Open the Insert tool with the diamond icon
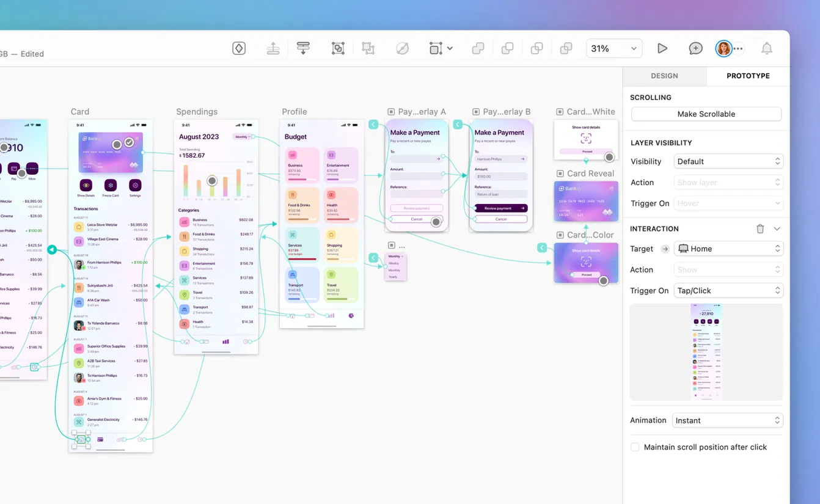 238,48
